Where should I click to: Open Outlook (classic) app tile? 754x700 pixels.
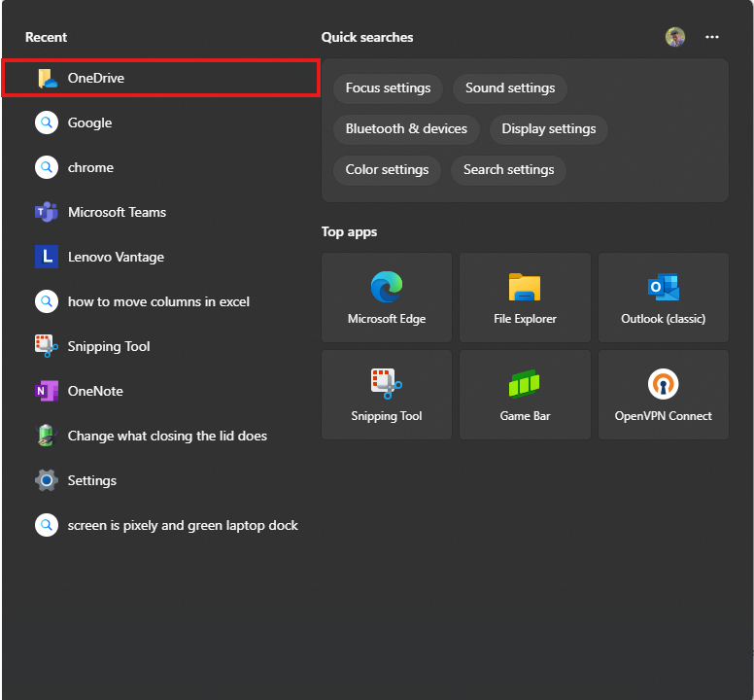click(663, 297)
